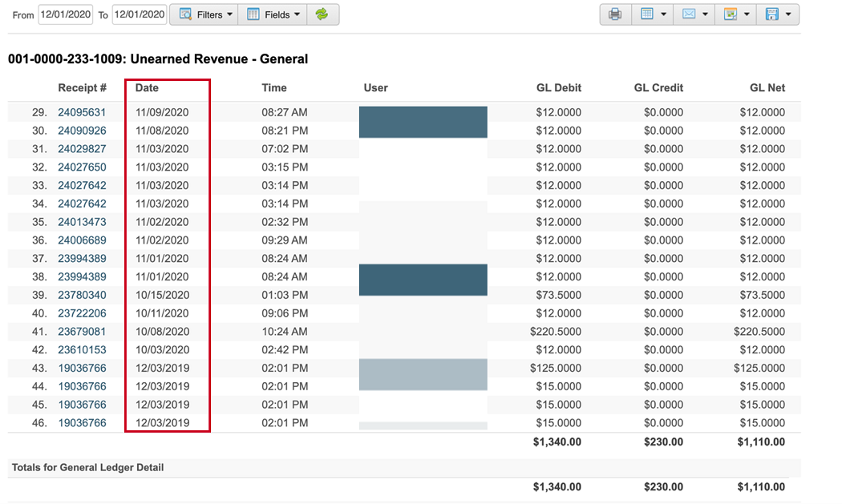Viewport: 842px width, 504px height.
Task: Click the green refresh arrows icon
Action: 322,14
